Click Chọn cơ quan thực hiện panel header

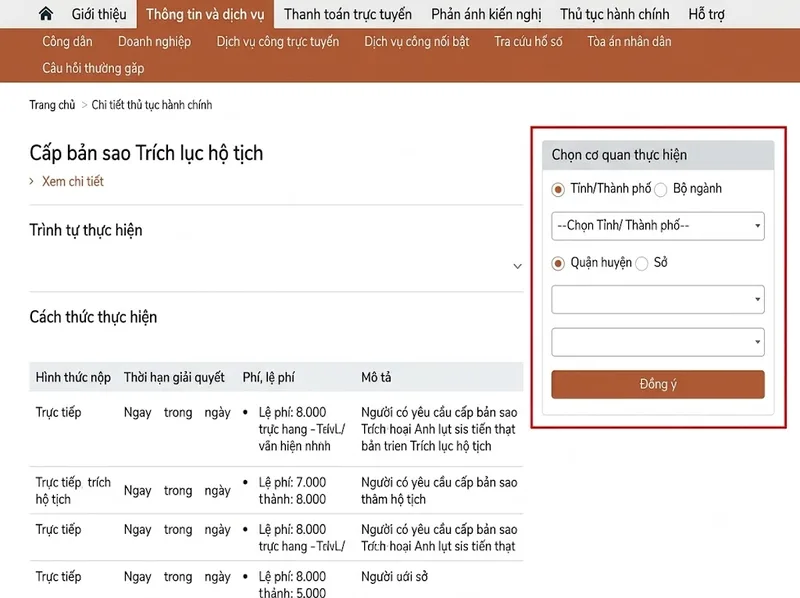pos(658,155)
